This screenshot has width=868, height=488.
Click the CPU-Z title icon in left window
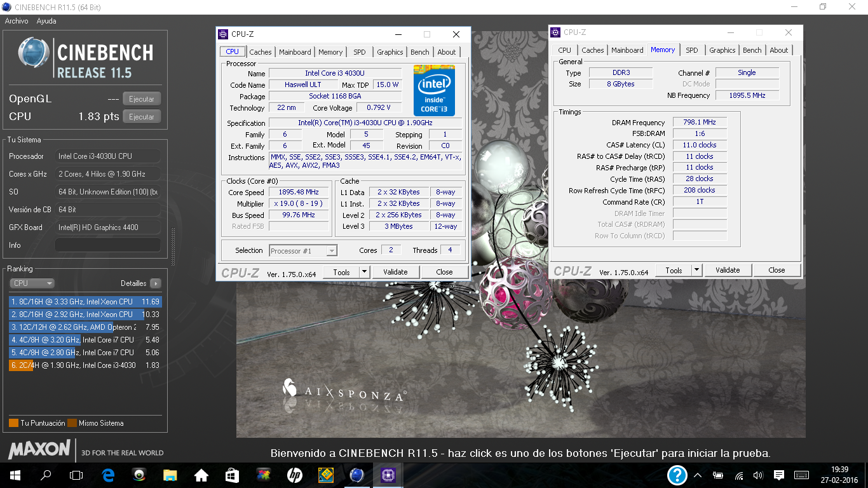[223, 34]
